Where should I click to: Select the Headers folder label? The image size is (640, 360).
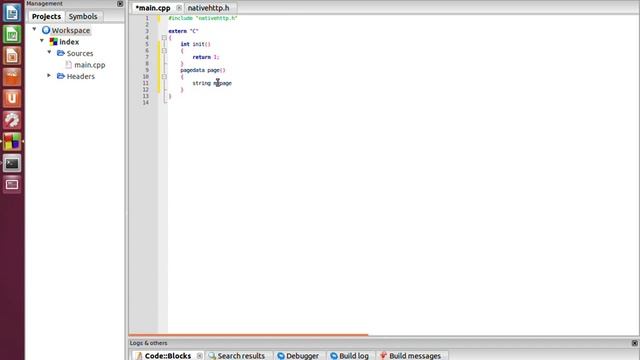80,76
